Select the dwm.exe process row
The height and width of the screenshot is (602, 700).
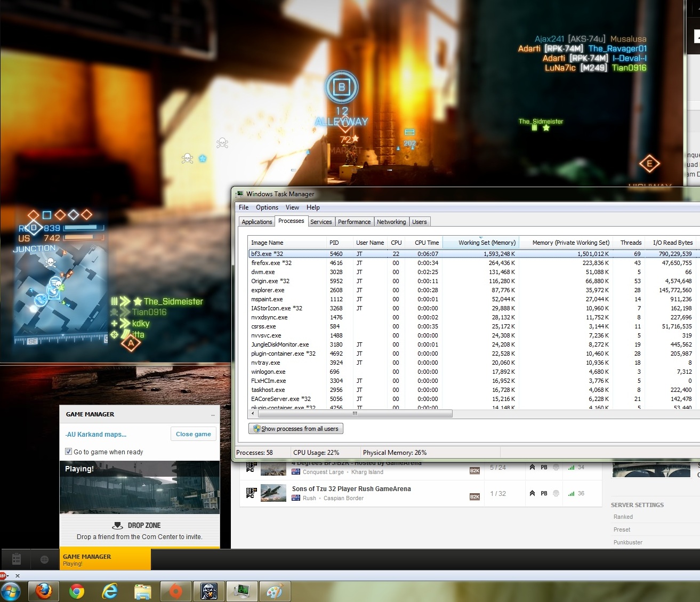[474, 272]
